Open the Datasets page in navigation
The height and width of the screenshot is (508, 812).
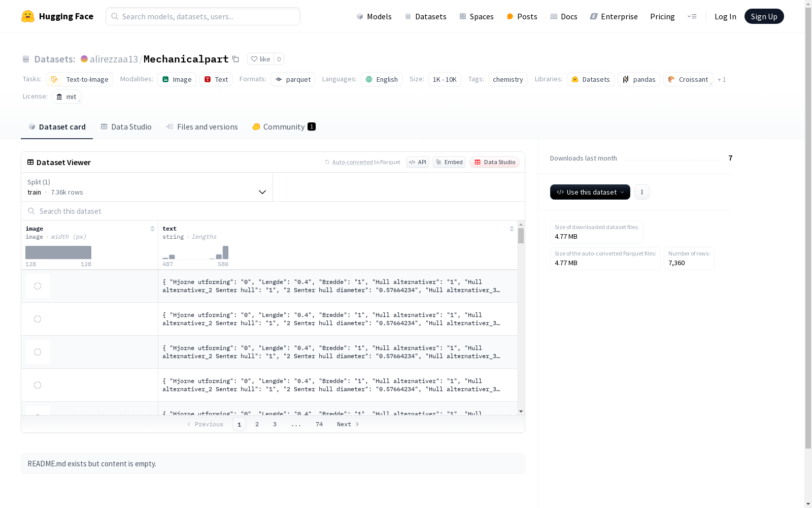pyautogui.click(x=425, y=16)
